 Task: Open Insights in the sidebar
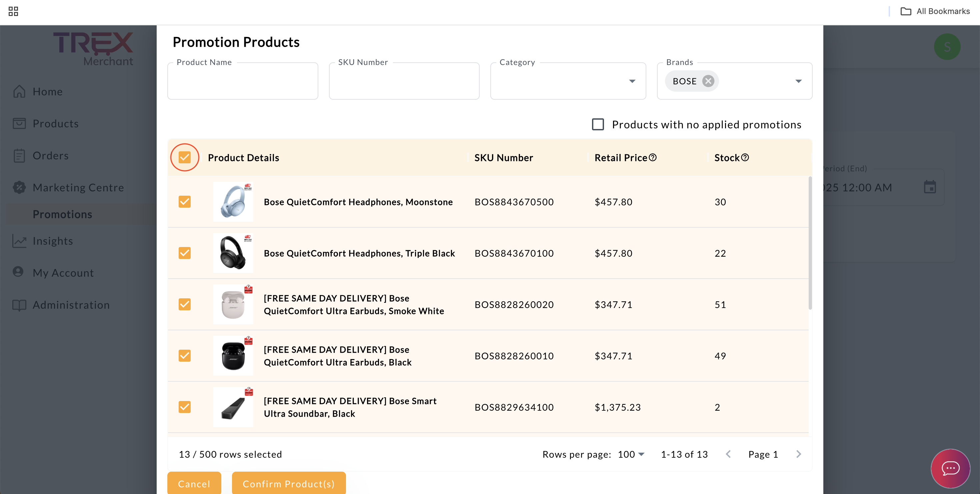tap(53, 241)
